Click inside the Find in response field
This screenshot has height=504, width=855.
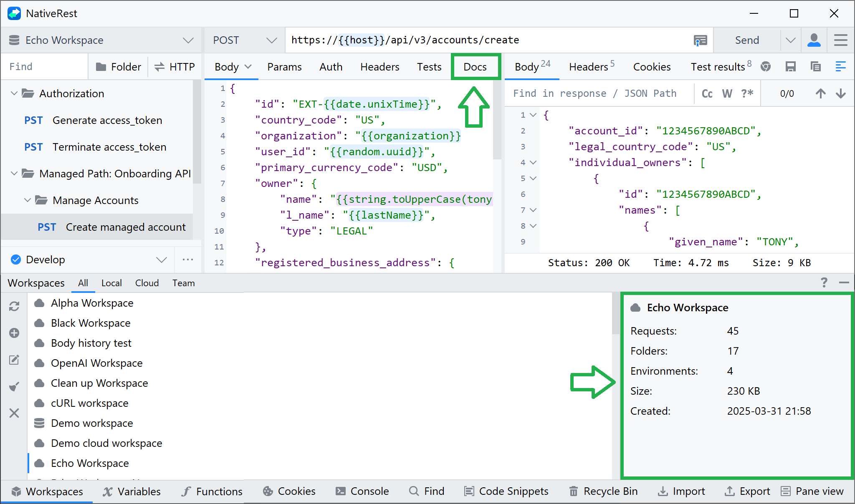584,93
